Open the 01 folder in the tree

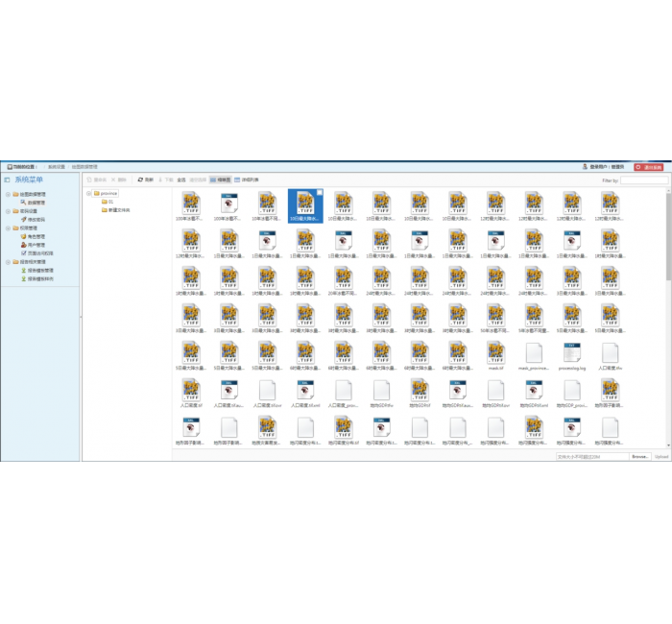pyautogui.click(x=108, y=202)
